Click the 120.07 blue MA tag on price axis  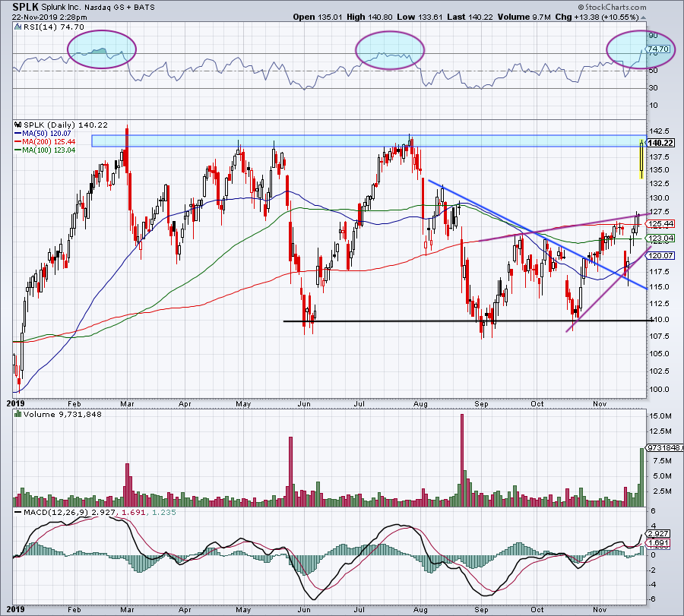click(660, 255)
